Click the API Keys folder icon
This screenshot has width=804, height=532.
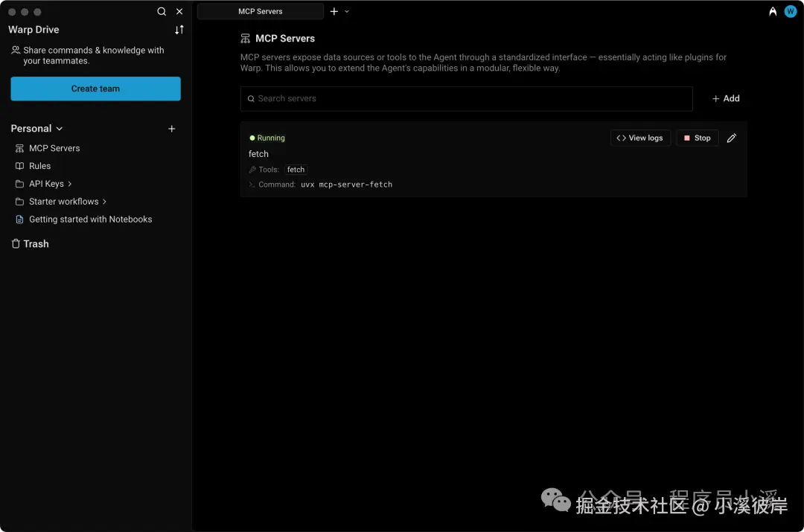[19, 184]
